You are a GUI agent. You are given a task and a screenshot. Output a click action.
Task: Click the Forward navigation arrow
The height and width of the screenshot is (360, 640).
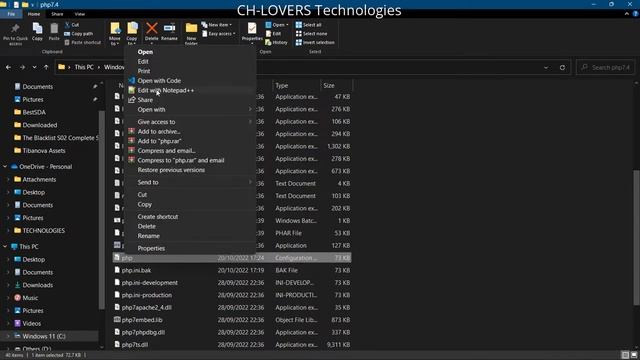(x=22, y=67)
